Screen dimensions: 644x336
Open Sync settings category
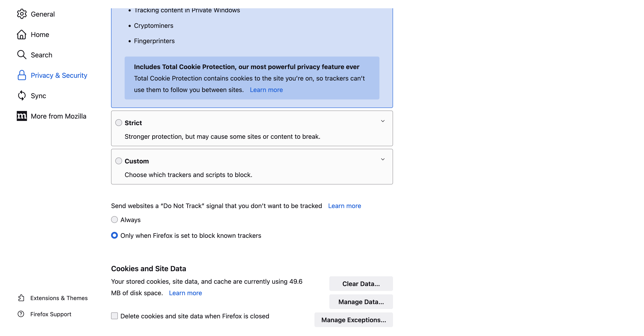pos(38,96)
